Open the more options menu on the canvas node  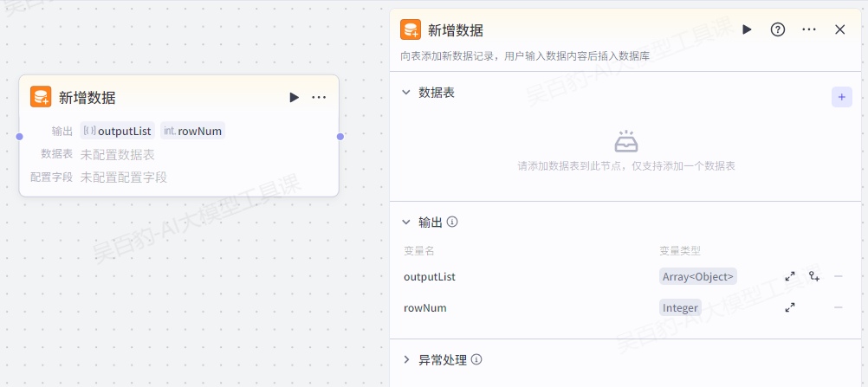click(319, 97)
